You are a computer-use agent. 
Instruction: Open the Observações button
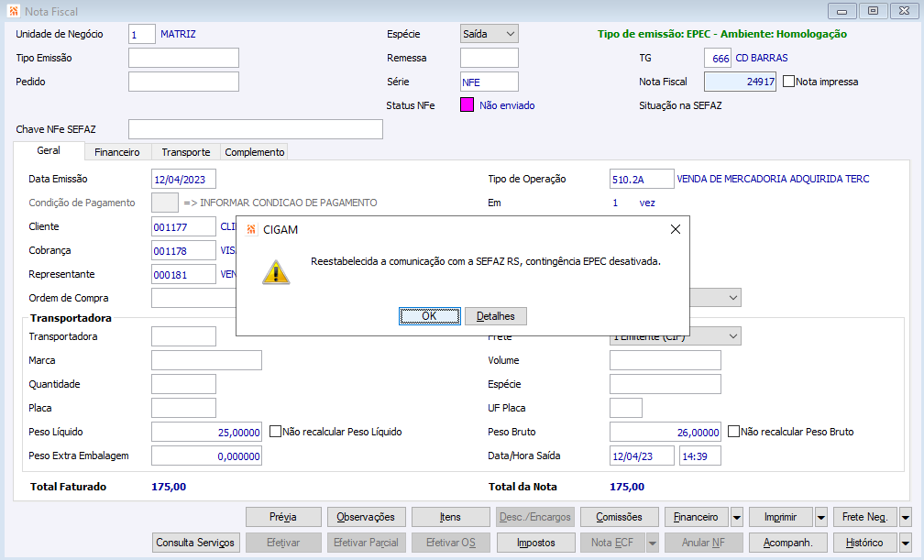coord(366,517)
